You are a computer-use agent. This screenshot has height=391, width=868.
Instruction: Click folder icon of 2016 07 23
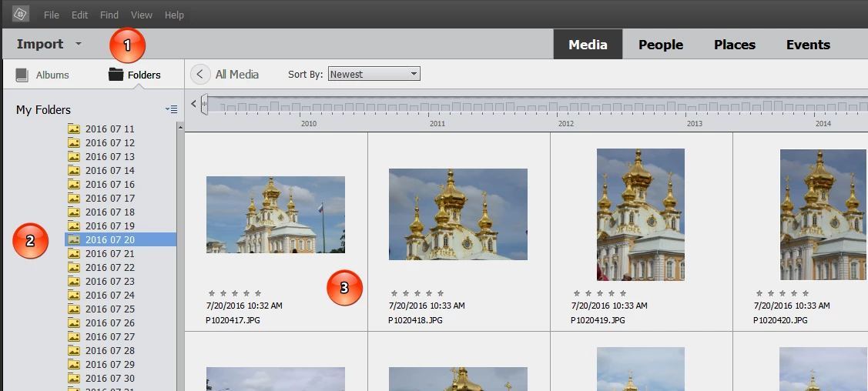74,281
